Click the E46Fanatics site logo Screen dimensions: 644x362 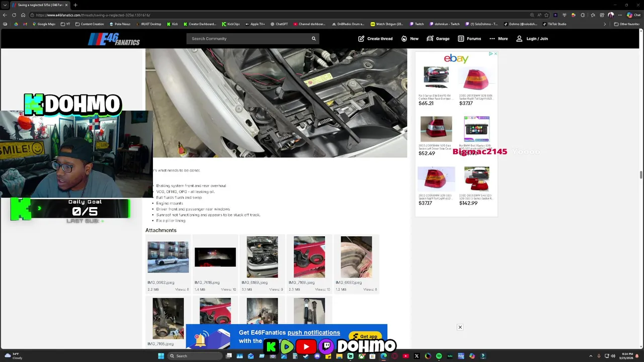(x=114, y=39)
